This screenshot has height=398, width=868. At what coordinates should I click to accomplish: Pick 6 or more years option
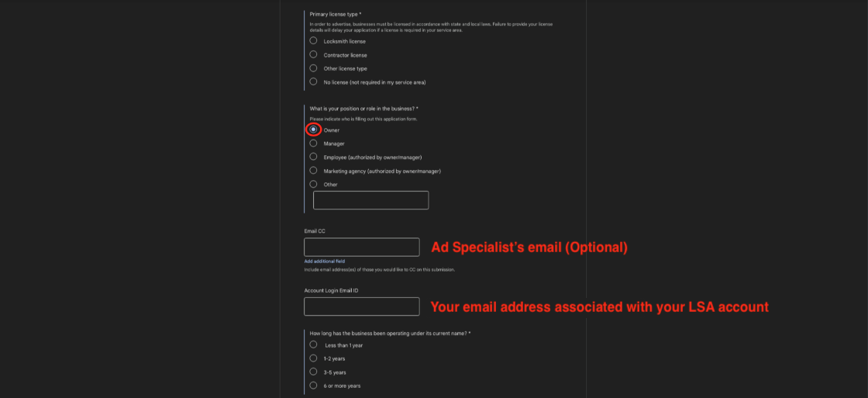click(x=313, y=386)
